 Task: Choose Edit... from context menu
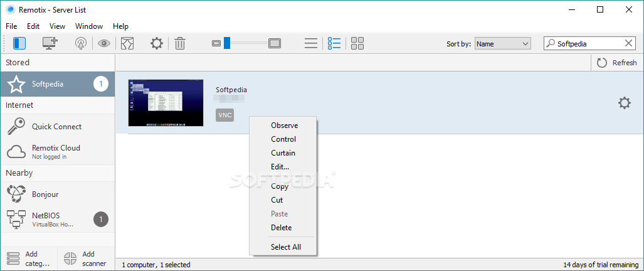click(x=283, y=167)
